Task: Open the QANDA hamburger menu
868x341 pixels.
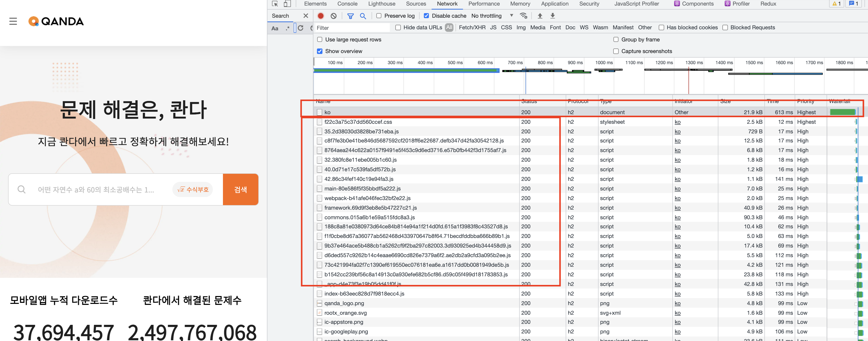Action: coord(13,21)
